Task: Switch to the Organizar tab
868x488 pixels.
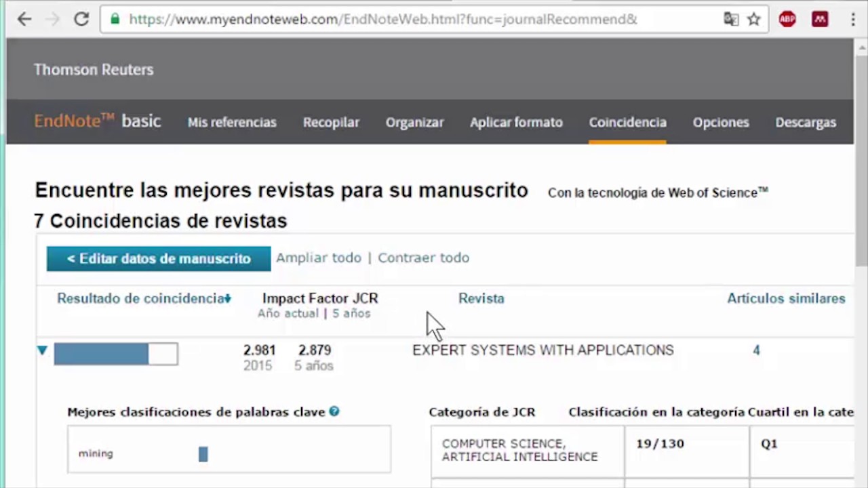Action: tap(414, 123)
